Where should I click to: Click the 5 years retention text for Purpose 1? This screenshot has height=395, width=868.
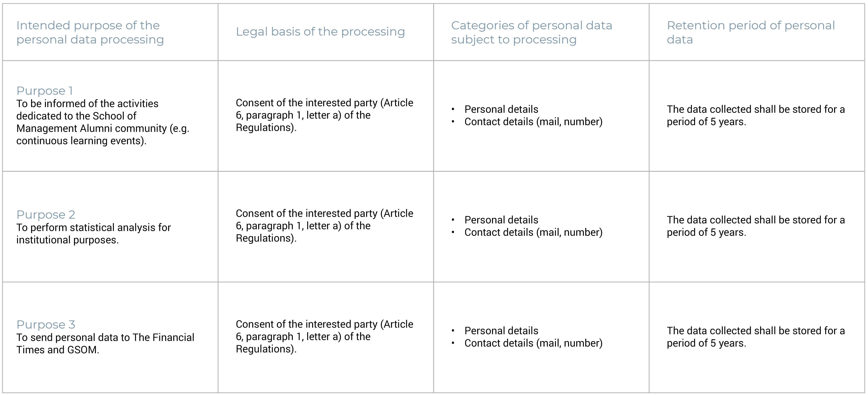click(756, 115)
